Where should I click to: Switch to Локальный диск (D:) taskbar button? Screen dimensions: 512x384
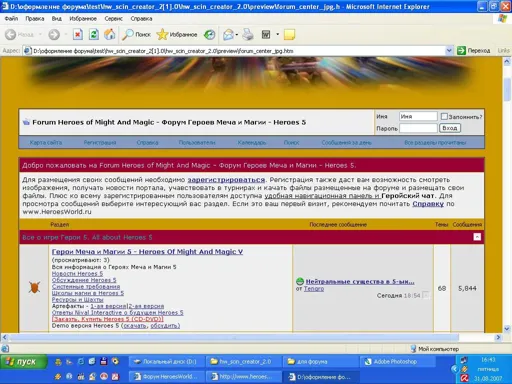(167, 362)
